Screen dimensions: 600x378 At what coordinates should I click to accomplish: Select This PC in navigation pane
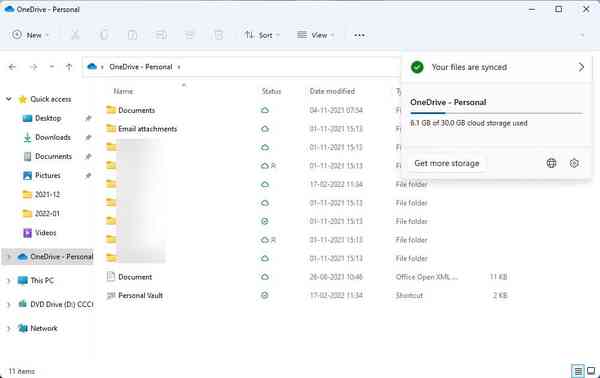(42, 281)
